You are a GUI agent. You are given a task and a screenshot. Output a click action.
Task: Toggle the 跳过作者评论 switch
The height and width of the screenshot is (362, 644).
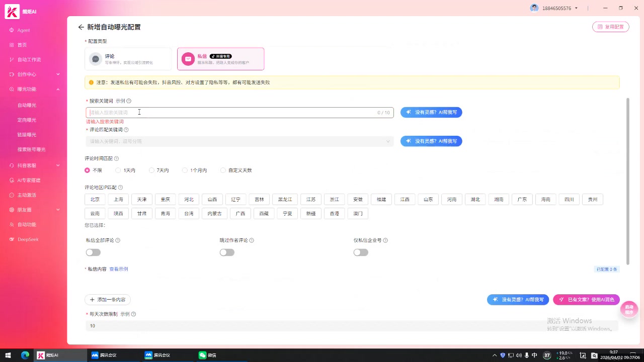pyautogui.click(x=227, y=252)
